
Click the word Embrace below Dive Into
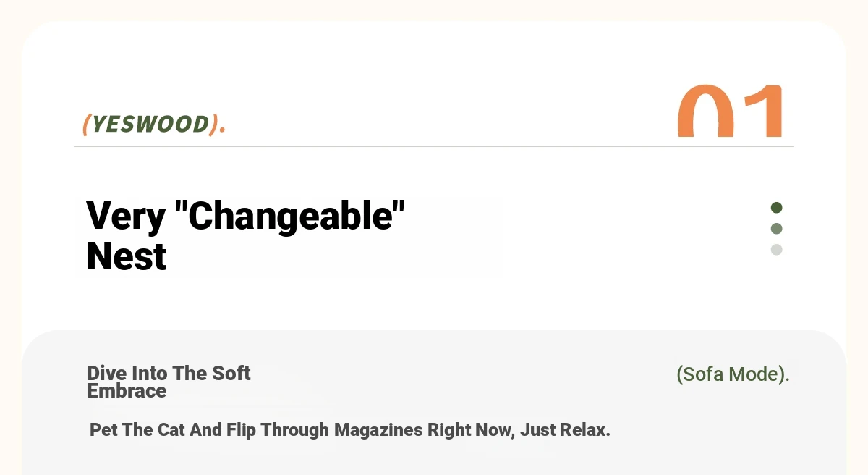click(x=127, y=391)
